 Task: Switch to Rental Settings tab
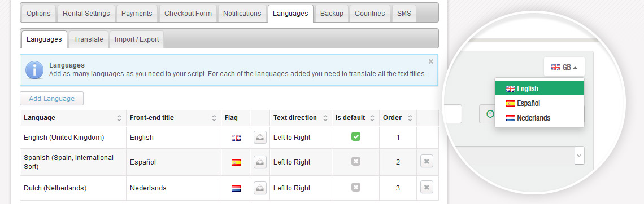[86, 13]
